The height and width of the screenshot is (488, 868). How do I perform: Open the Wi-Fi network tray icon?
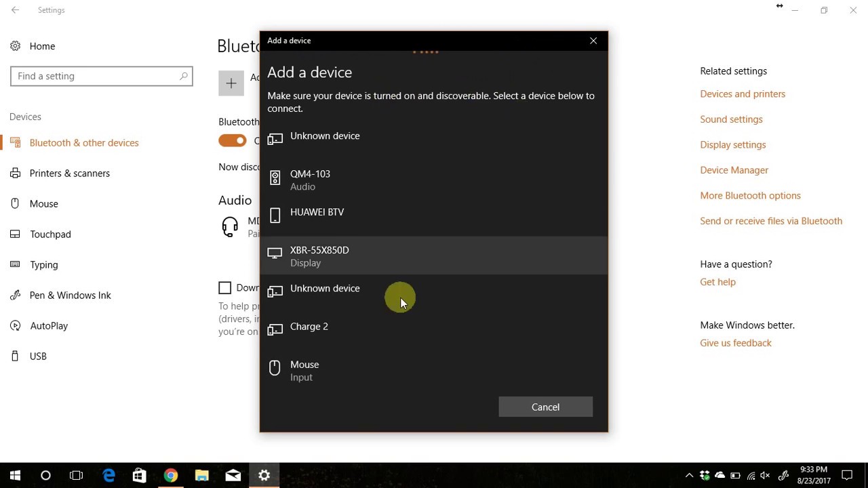[x=751, y=476]
